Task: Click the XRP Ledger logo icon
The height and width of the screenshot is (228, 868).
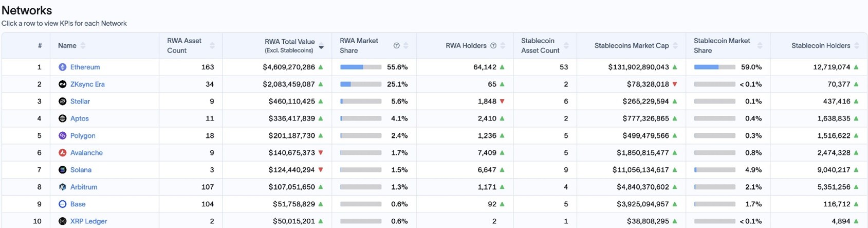Action: pos(62,221)
